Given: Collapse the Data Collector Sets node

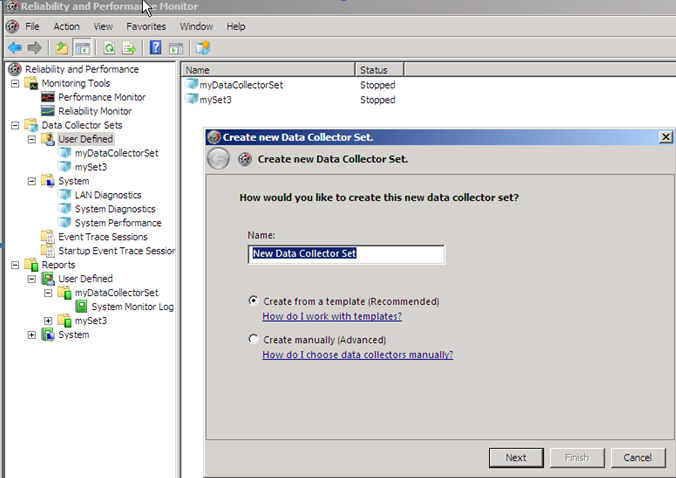Looking at the screenshot, I should point(15,125).
